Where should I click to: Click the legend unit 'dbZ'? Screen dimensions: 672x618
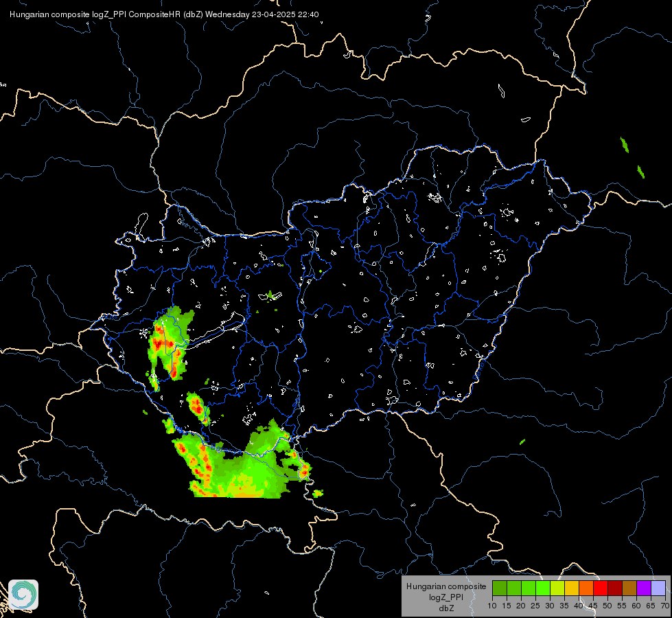click(x=446, y=608)
